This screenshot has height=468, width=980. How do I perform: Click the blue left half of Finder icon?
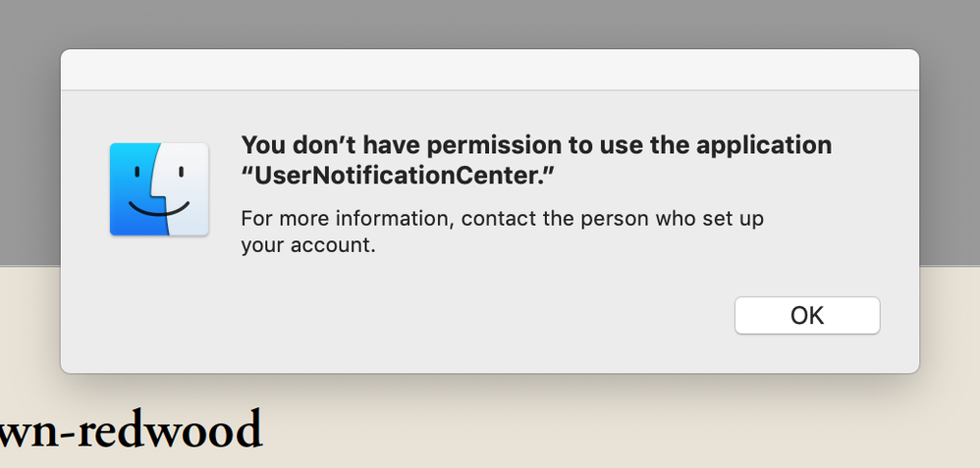(135, 189)
